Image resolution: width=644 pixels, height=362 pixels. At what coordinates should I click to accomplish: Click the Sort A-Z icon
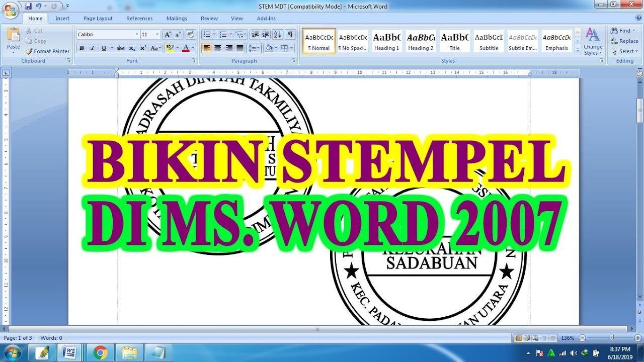278,35
